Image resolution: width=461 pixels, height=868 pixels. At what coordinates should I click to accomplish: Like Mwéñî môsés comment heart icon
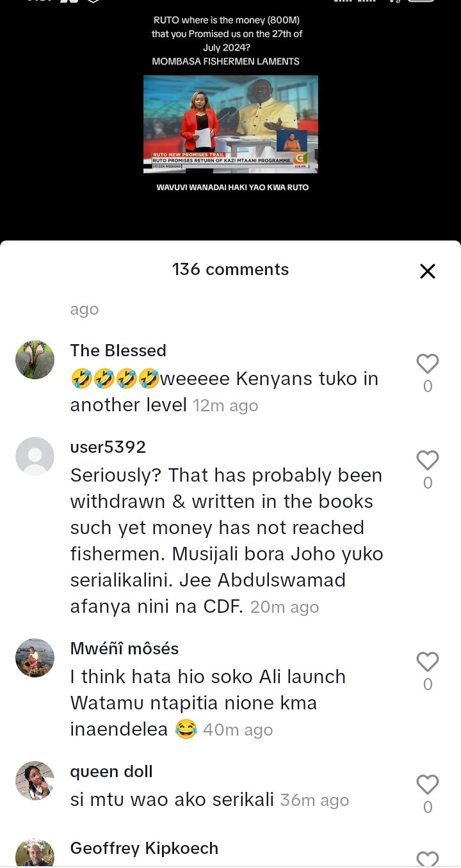[x=428, y=662]
